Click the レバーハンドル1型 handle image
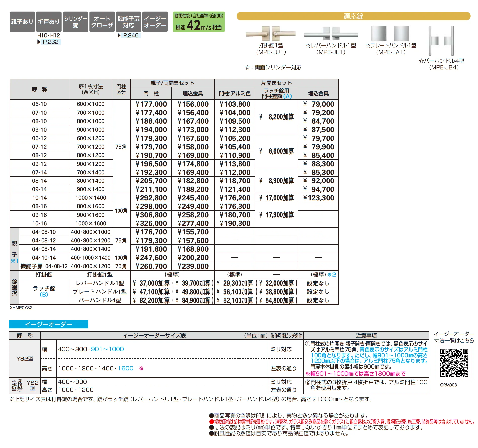Viewport: 478px width, 448px height. 331,34
